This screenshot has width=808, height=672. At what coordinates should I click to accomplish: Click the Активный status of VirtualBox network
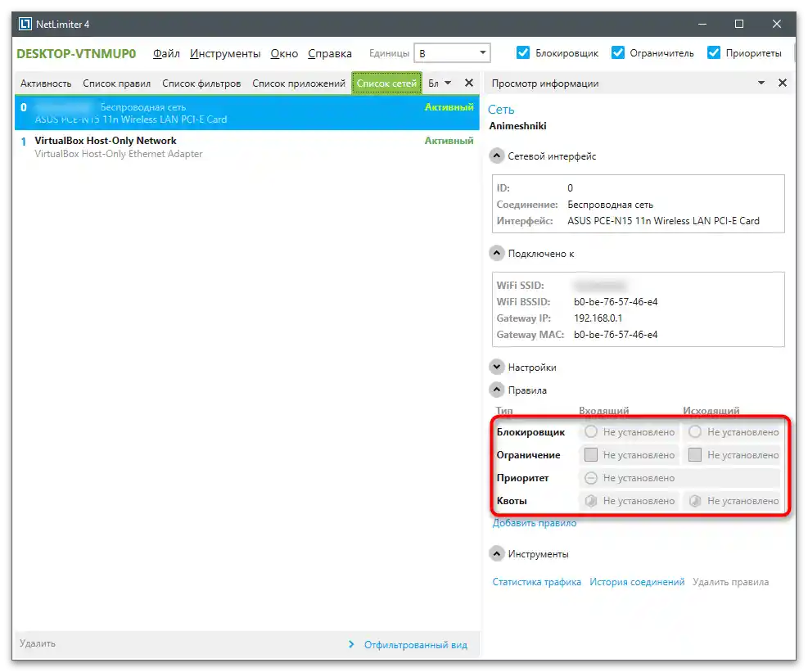[449, 140]
